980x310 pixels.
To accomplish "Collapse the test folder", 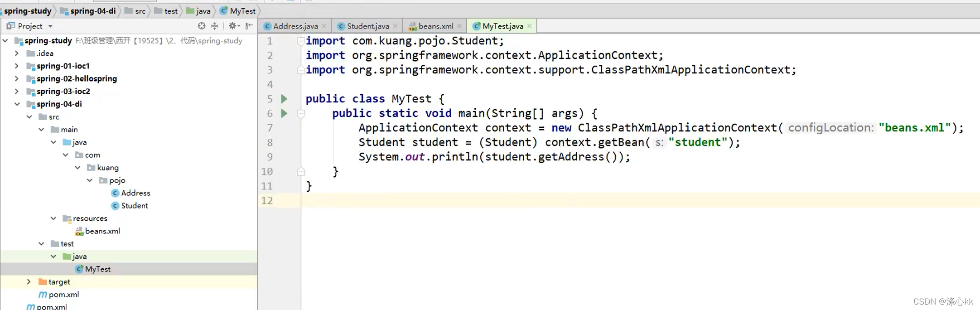I will (41, 244).
